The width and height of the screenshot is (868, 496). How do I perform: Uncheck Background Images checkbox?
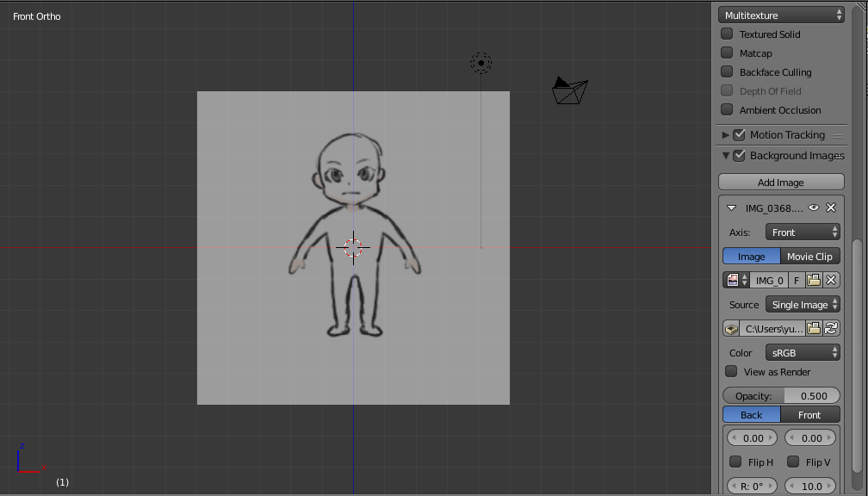pyautogui.click(x=739, y=156)
